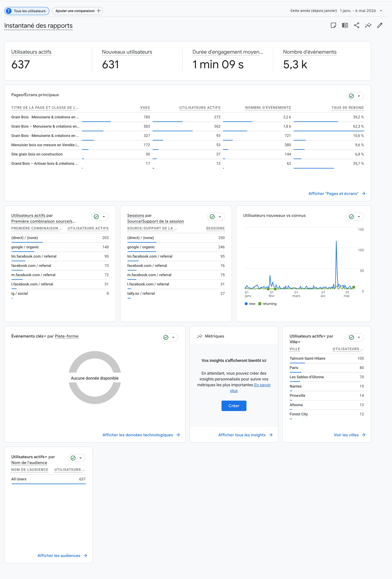The width and height of the screenshot is (392, 579).
Task: Click the Instantané des rapports title
Action: 38,26
